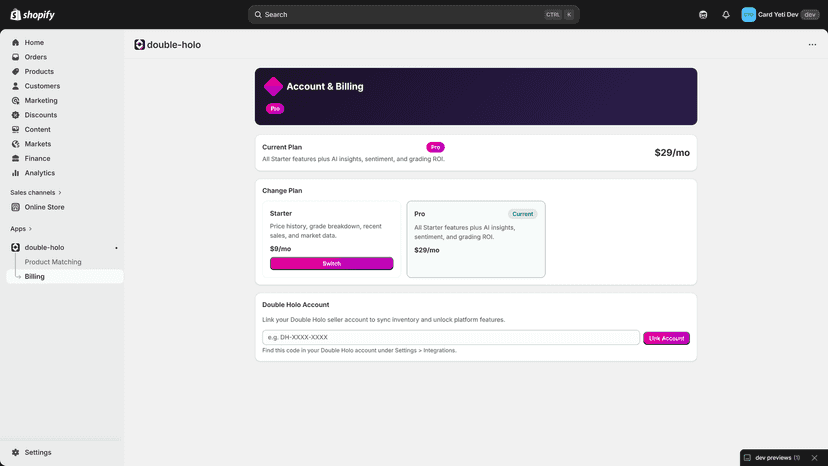Click the double-holo logo in page header

pyautogui.click(x=139, y=45)
